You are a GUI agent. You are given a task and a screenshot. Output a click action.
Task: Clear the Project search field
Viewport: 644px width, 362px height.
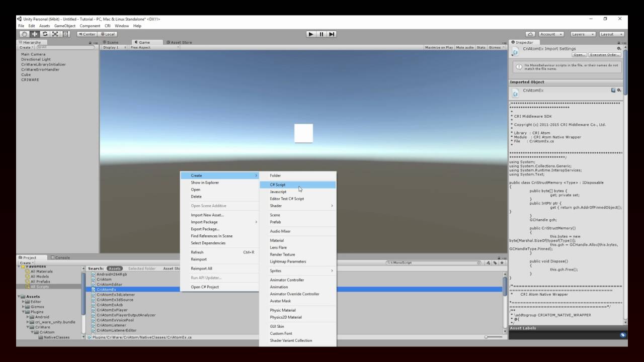point(479,262)
